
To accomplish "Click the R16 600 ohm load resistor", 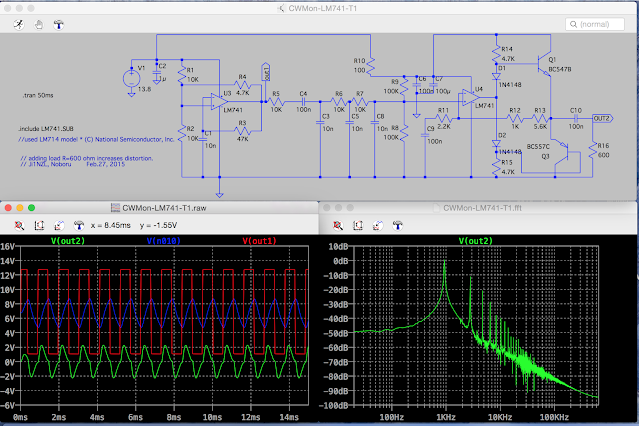I will tap(593, 150).
